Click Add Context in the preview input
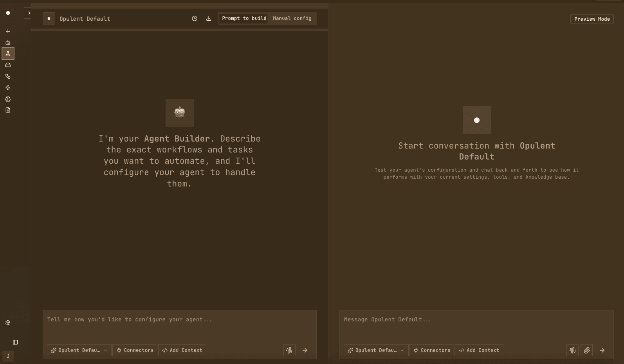 pyautogui.click(x=479, y=350)
